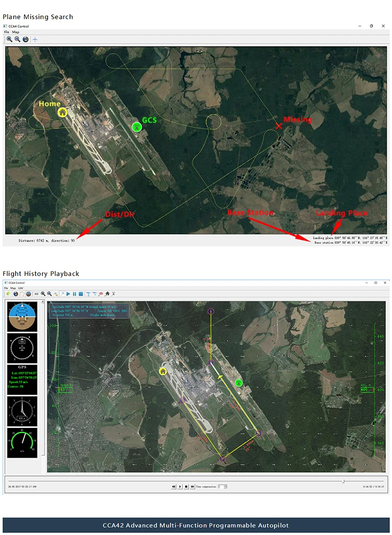
Task: Zoom in using the playback toolbar magnifier
Action: tap(43, 294)
